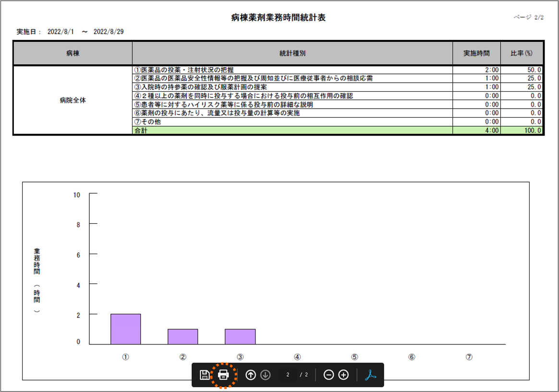
Task: Go to previous page with up arrow
Action: pyautogui.click(x=251, y=375)
